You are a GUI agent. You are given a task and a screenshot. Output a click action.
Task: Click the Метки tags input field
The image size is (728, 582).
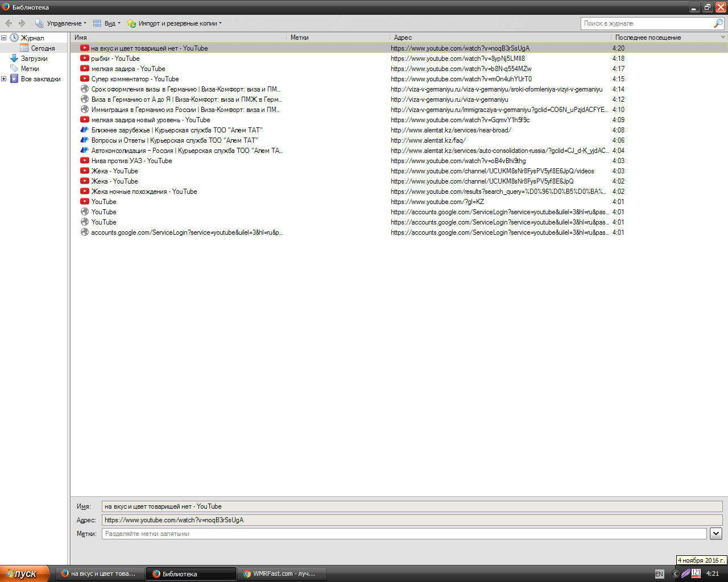(404, 534)
